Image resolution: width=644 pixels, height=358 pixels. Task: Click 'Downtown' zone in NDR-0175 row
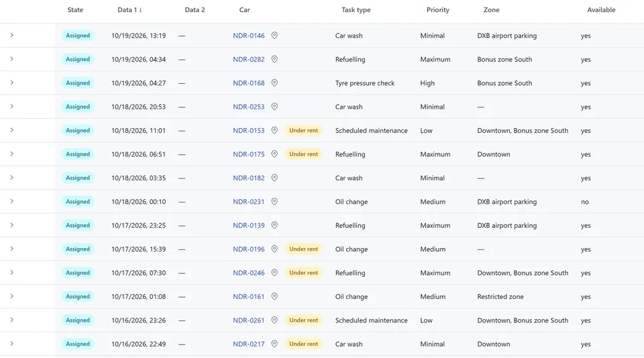pos(494,154)
